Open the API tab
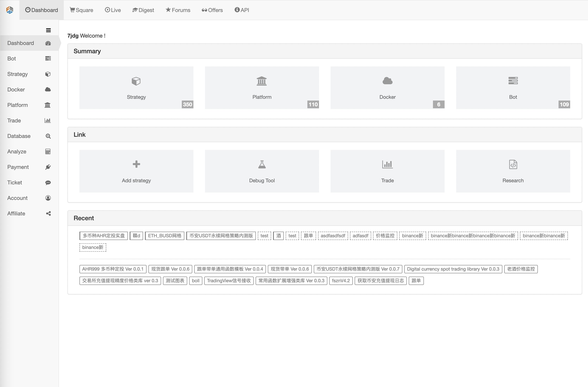Screen dimensions: 588x387 [x=242, y=10]
